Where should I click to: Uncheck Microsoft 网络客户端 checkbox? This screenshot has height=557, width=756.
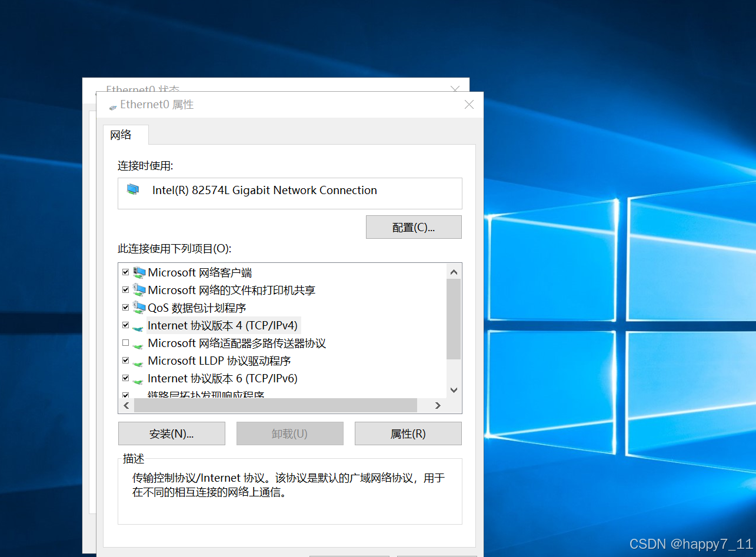[125, 272]
